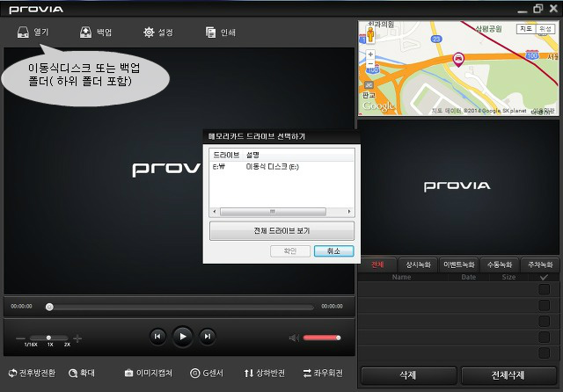Sort file list by Name column

[402, 277]
